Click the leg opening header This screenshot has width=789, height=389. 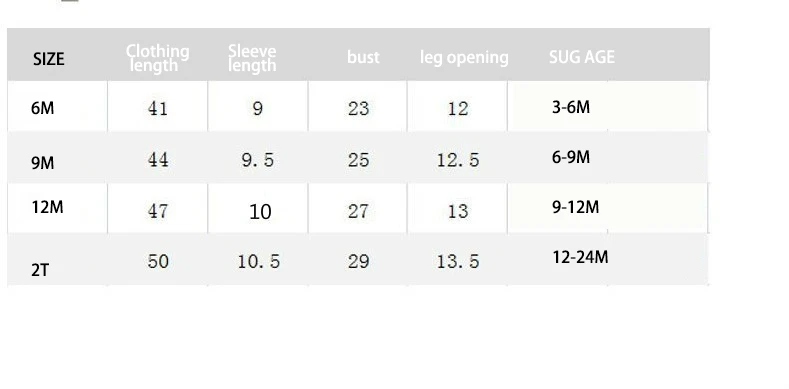pos(464,57)
